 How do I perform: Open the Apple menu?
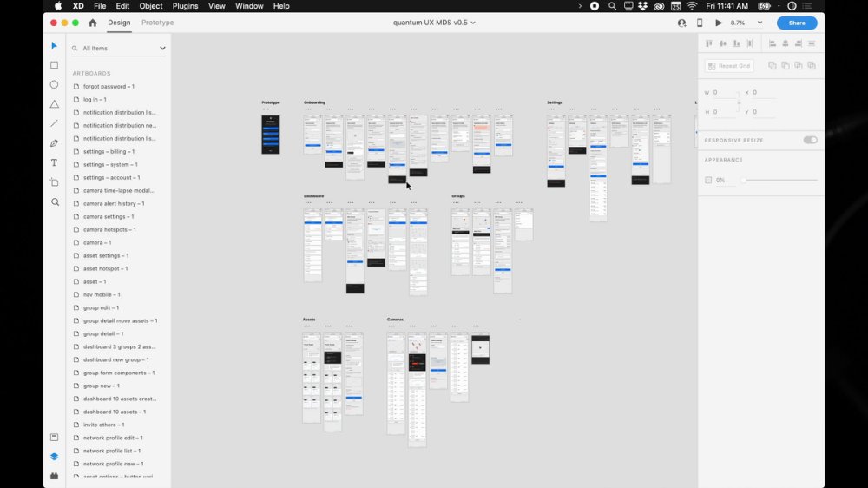click(x=58, y=6)
